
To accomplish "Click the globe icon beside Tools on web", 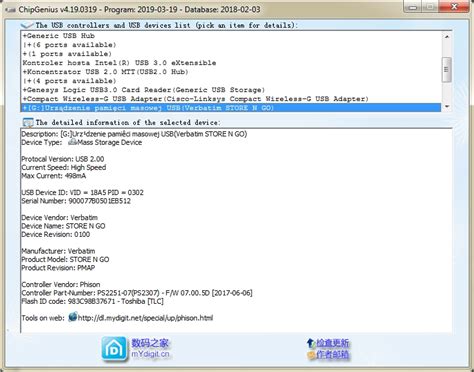I will pos(73,317).
